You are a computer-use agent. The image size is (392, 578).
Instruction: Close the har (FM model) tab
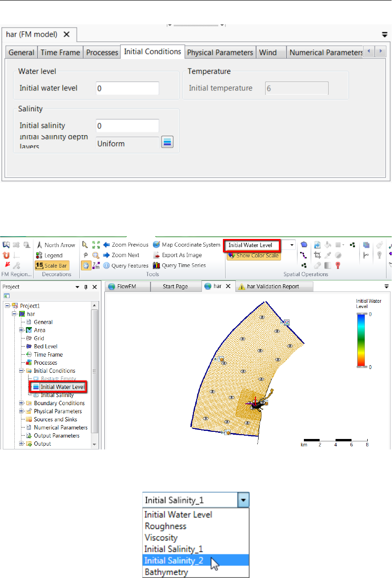(67, 34)
